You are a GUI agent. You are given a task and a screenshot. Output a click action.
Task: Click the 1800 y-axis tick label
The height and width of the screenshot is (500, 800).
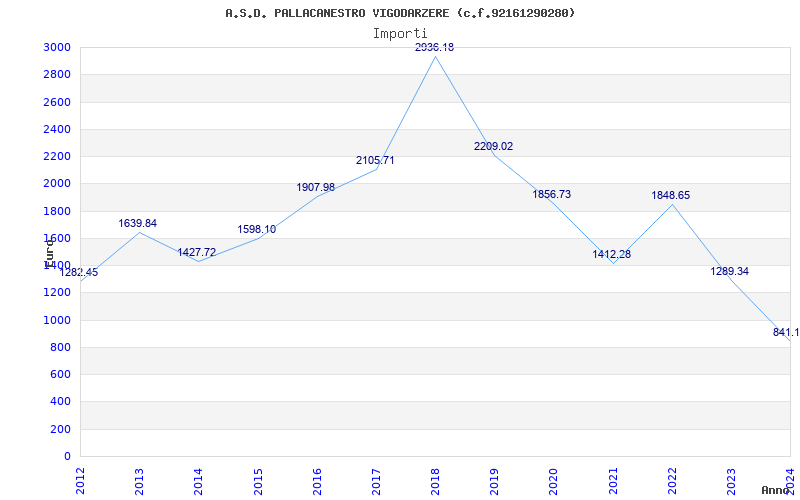[x=57, y=211]
